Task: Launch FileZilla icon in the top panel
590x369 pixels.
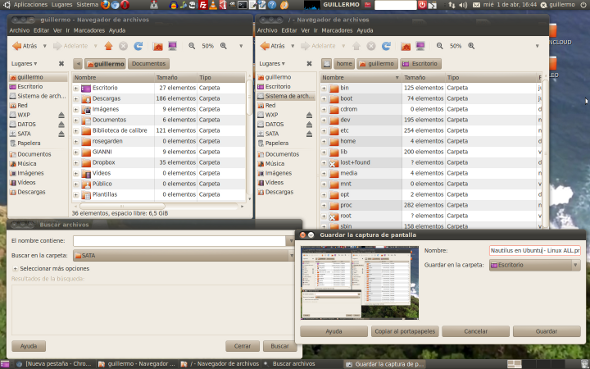Action: pos(203,5)
